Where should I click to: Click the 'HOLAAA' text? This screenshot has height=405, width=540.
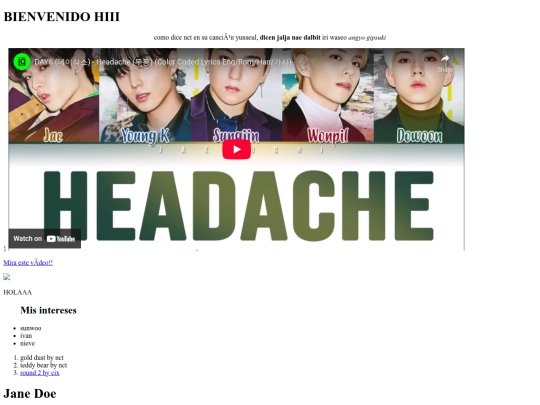pyautogui.click(x=18, y=292)
